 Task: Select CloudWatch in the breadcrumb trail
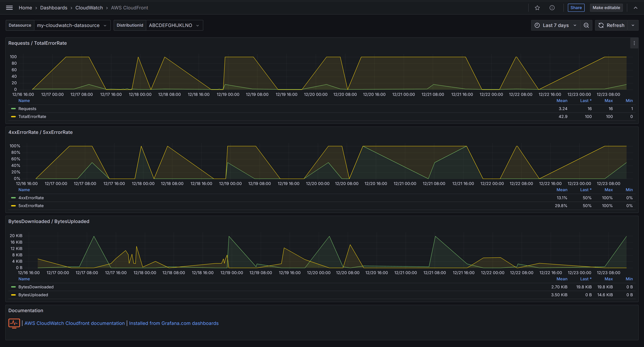point(89,7)
